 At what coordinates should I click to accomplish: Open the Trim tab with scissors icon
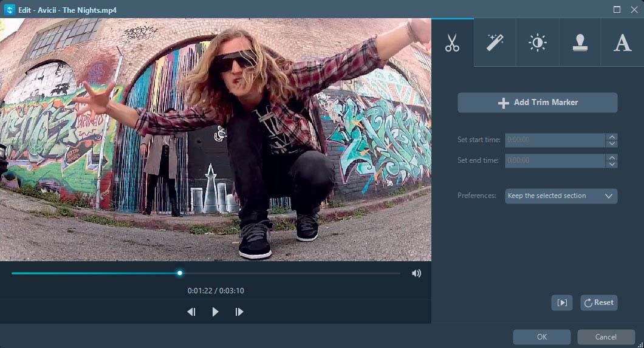(x=452, y=43)
